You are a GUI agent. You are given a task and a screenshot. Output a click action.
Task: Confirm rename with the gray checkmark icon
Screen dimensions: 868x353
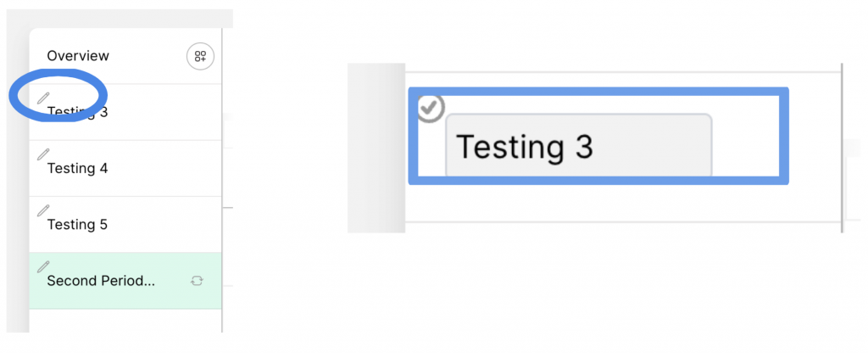point(431,108)
